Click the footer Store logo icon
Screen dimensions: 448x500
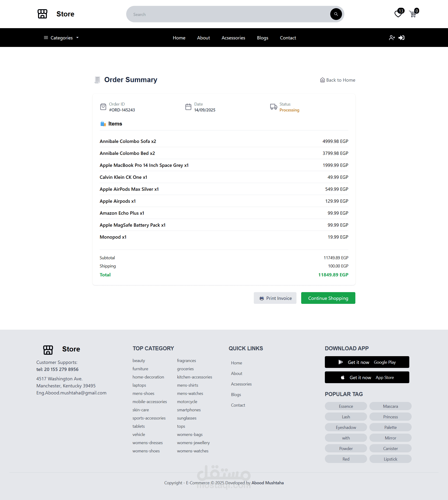click(x=48, y=350)
